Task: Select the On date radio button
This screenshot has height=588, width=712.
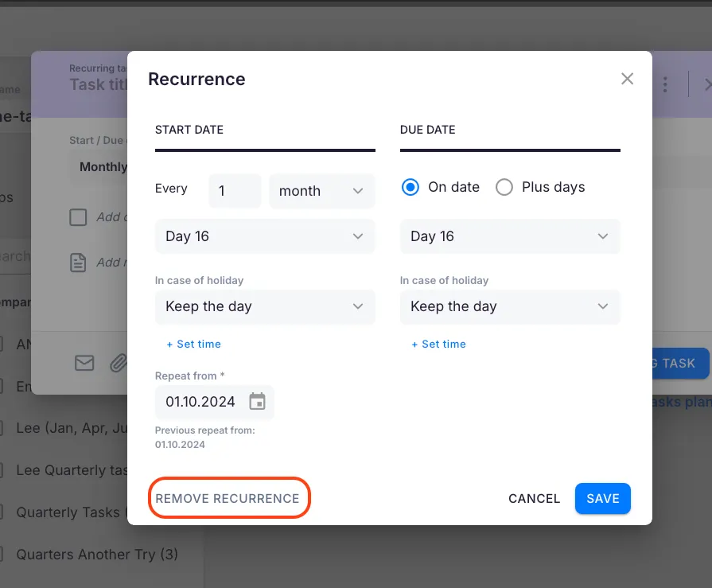Action: (410, 188)
